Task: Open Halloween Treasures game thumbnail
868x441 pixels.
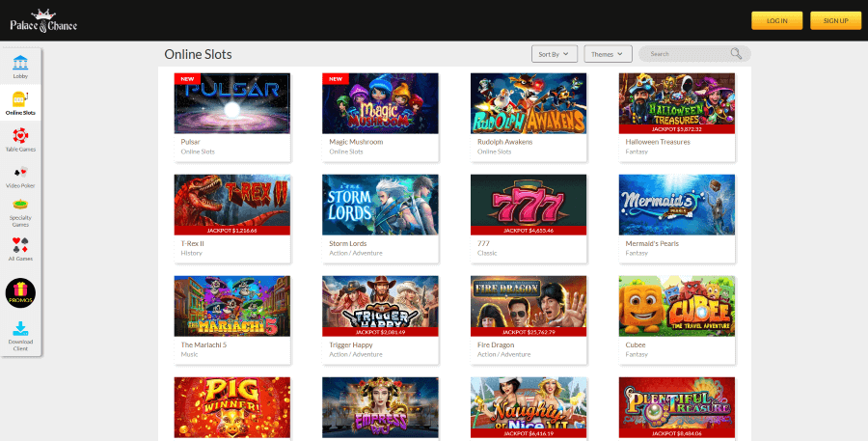Action: 677,103
